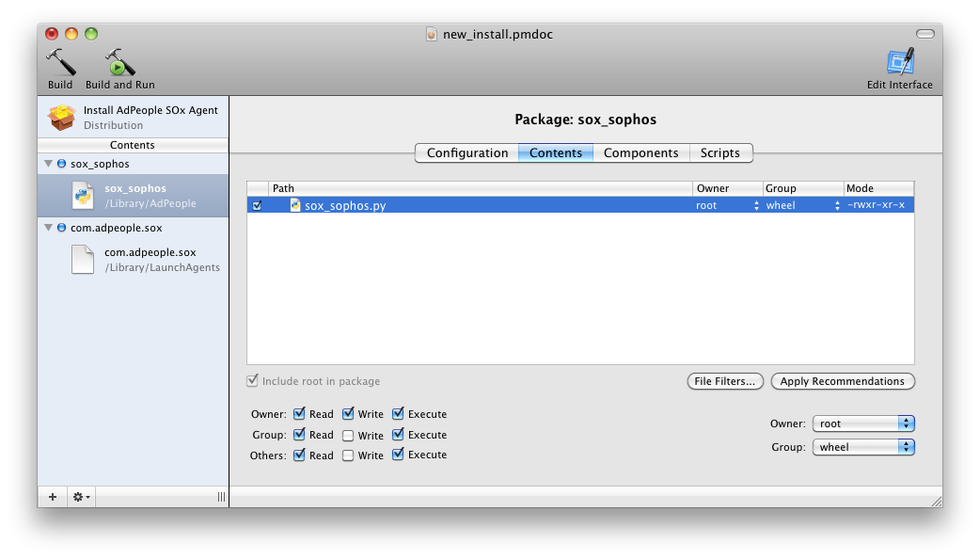Toggle Include root in package checkbox
Image resolution: width=980 pixels, height=559 pixels.
252,381
